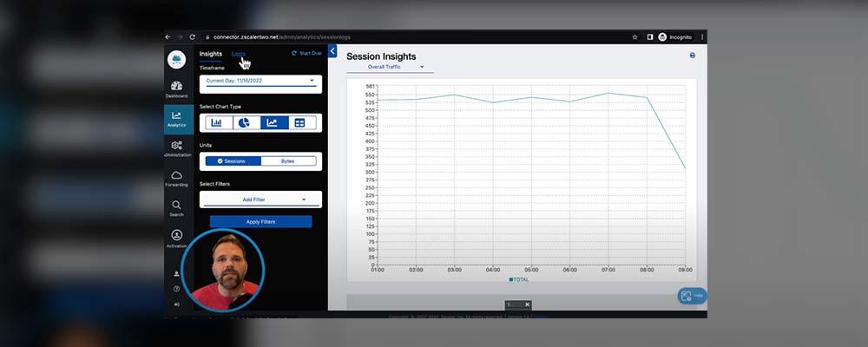Image resolution: width=868 pixels, height=347 pixels.
Task: Toggle the TOTAL legend series
Action: (519, 279)
